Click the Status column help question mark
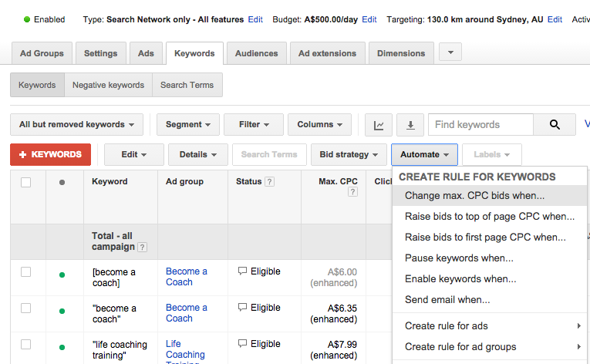Image resolution: width=590 pixels, height=364 pixels. [x=269, y=182]
